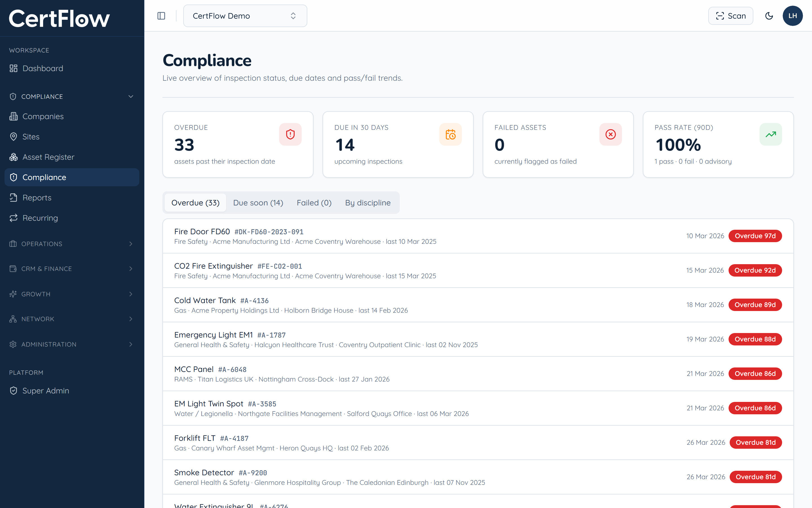Click the NETWORK nodes icon

(x=13, y=319)
